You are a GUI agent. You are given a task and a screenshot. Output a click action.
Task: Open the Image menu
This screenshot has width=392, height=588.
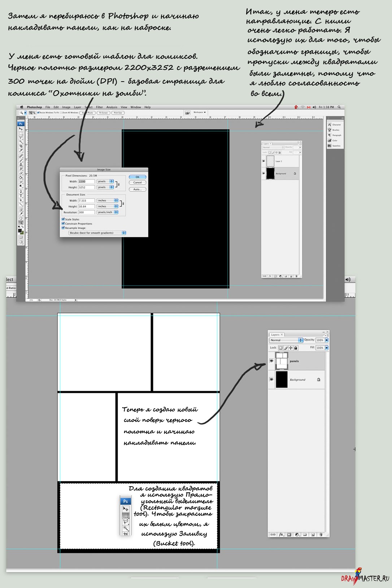click(x=66, y=107)
